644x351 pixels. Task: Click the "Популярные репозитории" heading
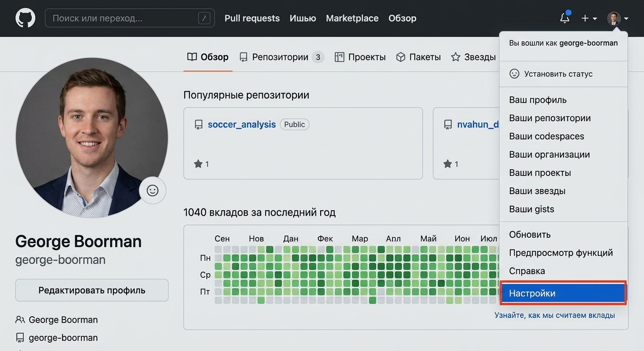pos(246,95)
